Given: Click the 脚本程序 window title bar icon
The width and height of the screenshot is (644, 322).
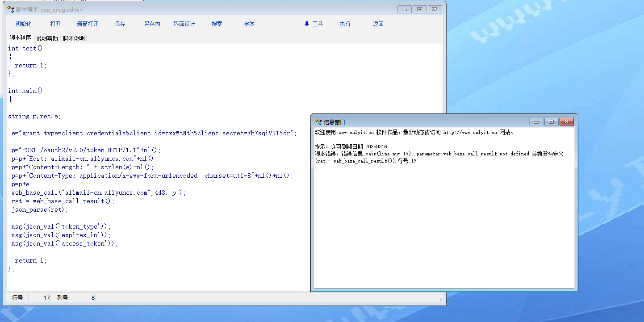Looking at the screenshot, I should 11,9.
